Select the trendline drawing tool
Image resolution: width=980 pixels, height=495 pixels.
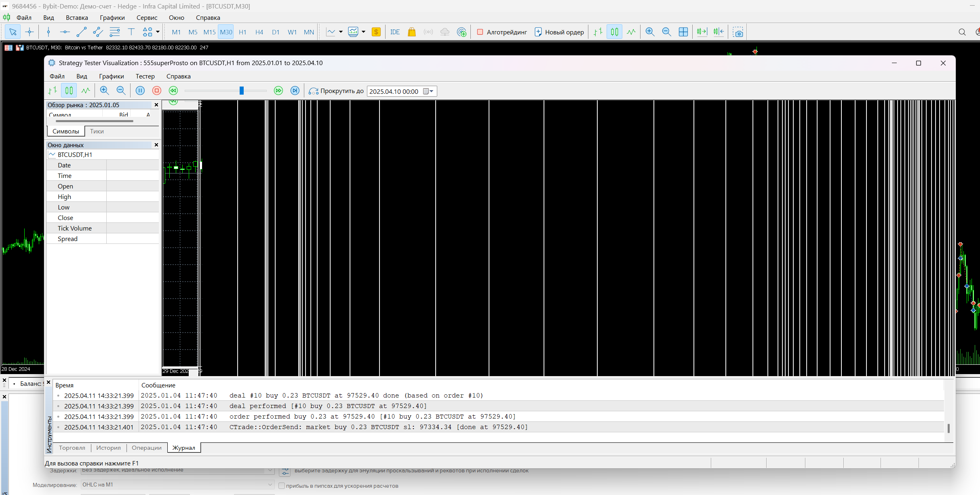81,32
